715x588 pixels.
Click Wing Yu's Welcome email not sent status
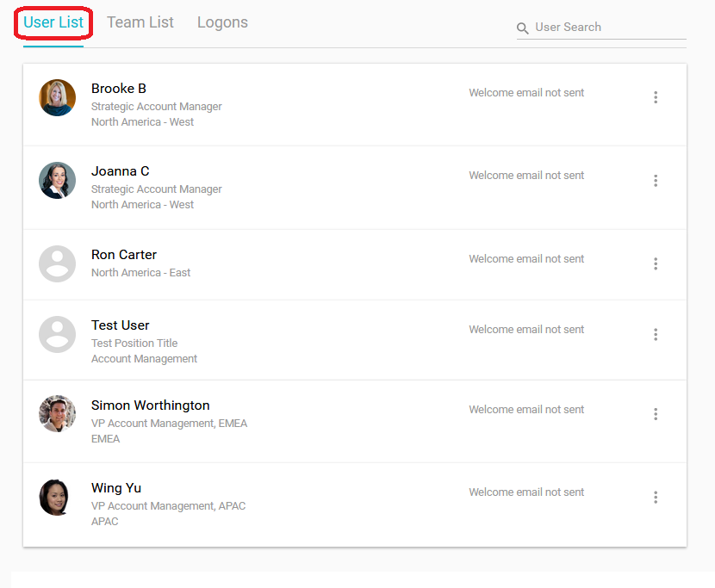(x=526, y=492)
